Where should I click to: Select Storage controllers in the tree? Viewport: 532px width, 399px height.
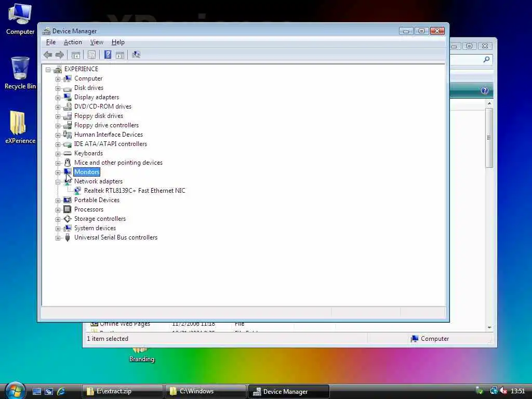(x=100, y=219)
